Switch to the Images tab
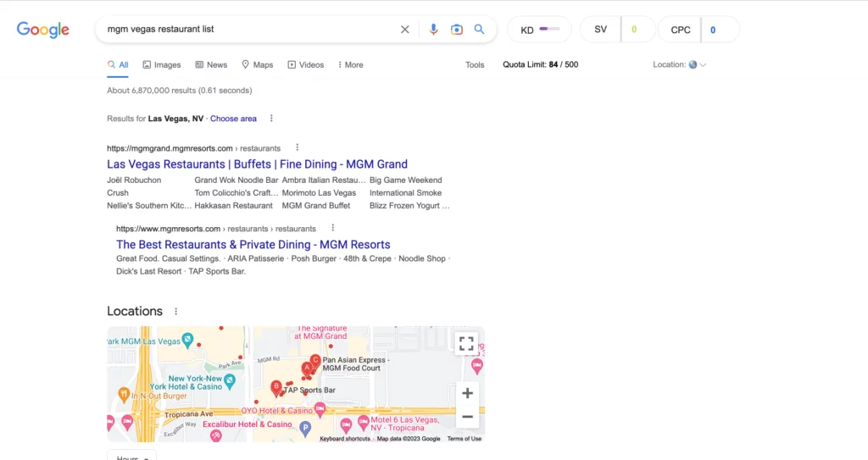This screenshot has width=868, height=460. point(161,64)
